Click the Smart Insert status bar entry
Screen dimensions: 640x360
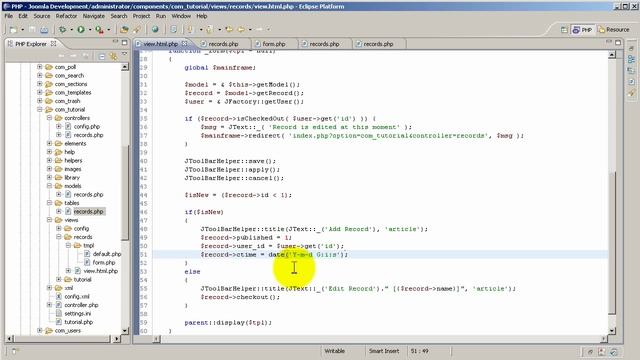[384, 351]
